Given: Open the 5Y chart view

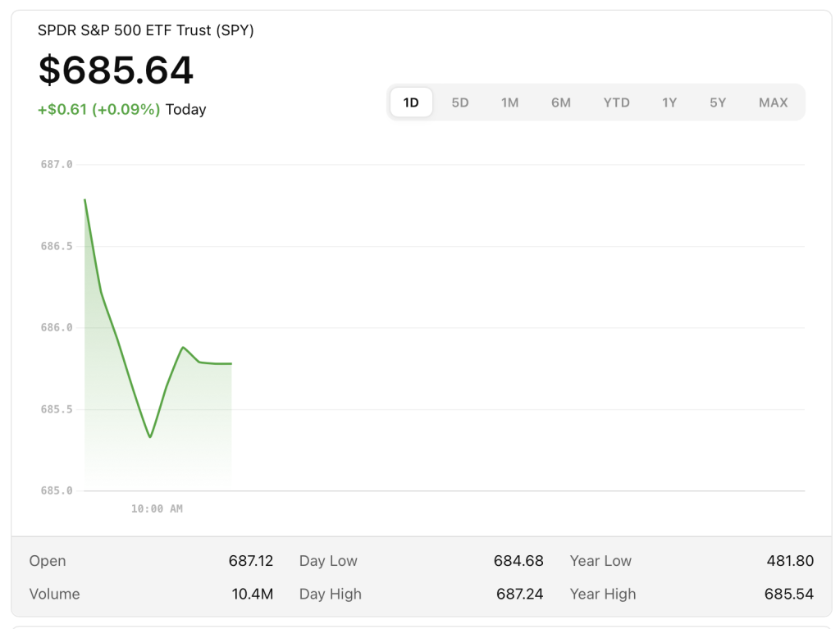Looking at the screenshot, I should [718, 103].
